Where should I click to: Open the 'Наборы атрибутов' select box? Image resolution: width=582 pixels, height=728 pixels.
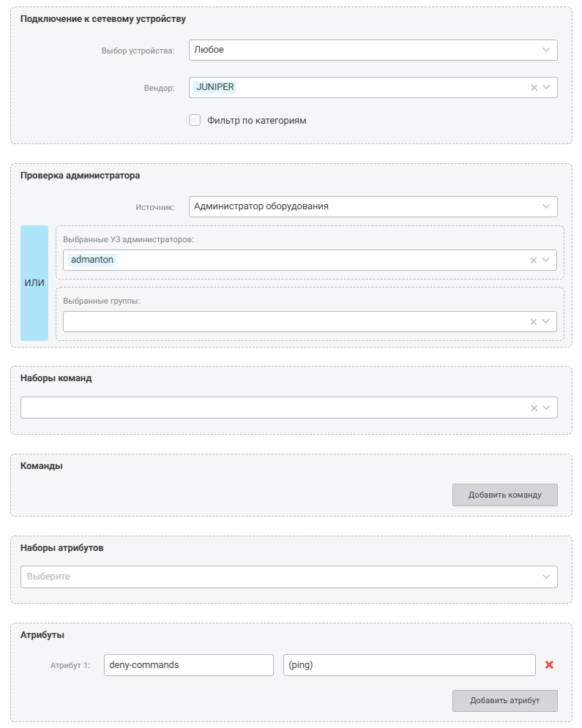pyautogui.click(x=289, y=577)
